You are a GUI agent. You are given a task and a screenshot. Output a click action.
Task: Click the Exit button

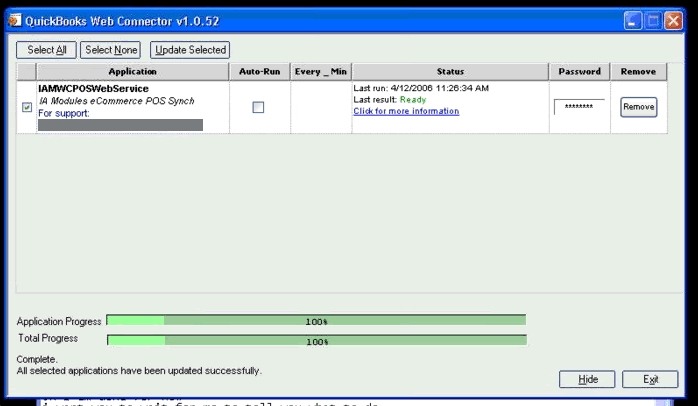(650, 379)
